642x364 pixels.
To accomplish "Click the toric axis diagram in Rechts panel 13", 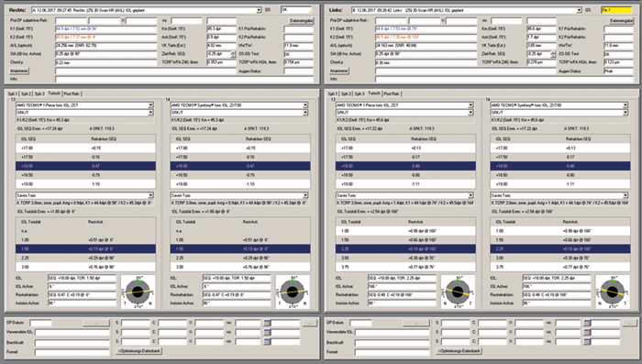I will pyautogui.click(x=138, y=292).
